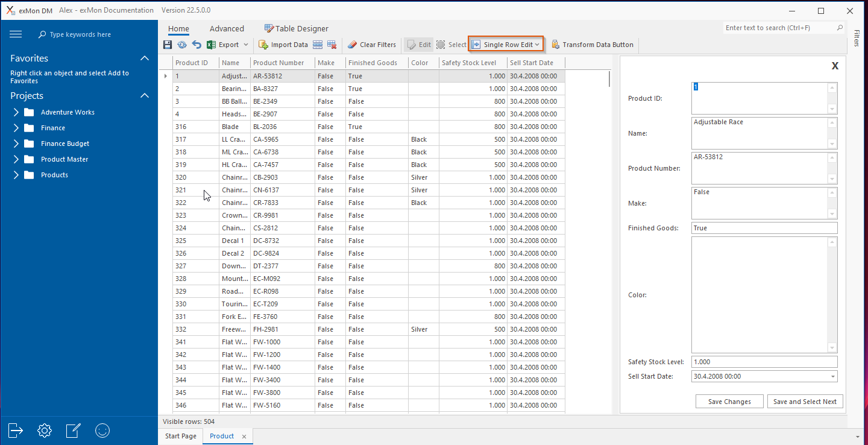
Task: Open the hamburger menu in sidebar
Action: tap(16, 34)
